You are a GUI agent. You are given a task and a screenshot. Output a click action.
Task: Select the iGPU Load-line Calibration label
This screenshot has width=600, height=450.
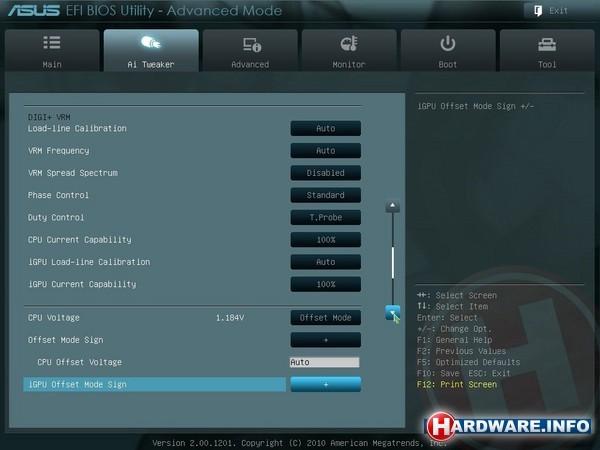tap(89, 262)
